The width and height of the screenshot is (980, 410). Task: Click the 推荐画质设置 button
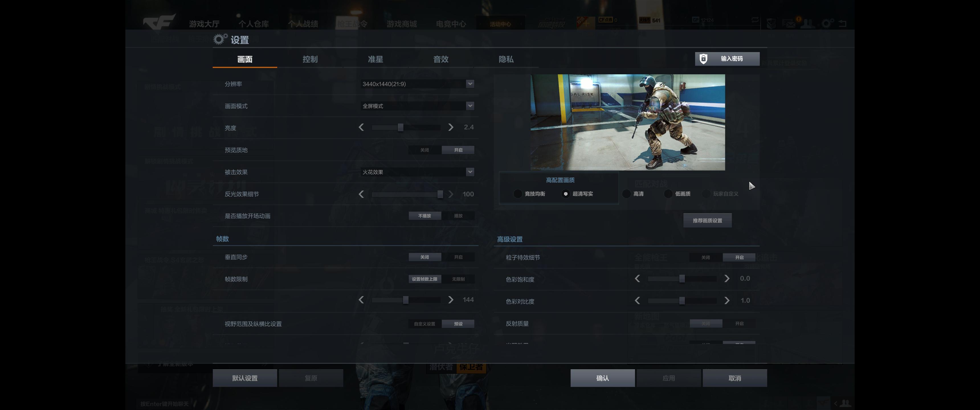[707, 220]
